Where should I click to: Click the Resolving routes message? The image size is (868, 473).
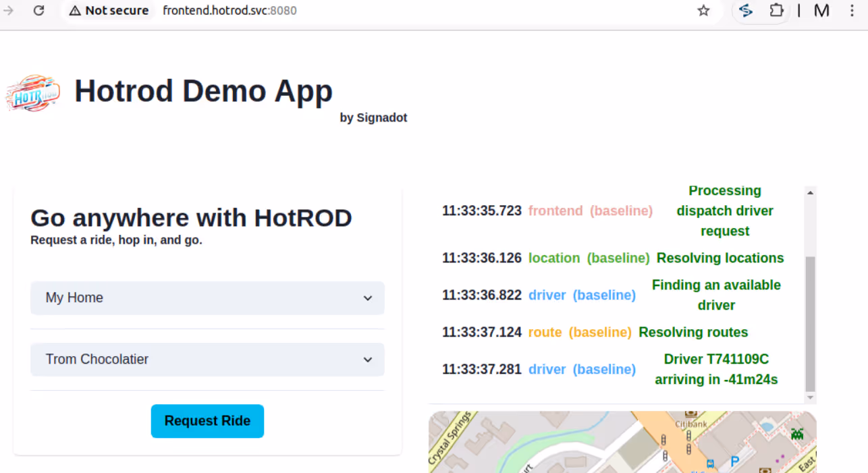click(693, 332)
